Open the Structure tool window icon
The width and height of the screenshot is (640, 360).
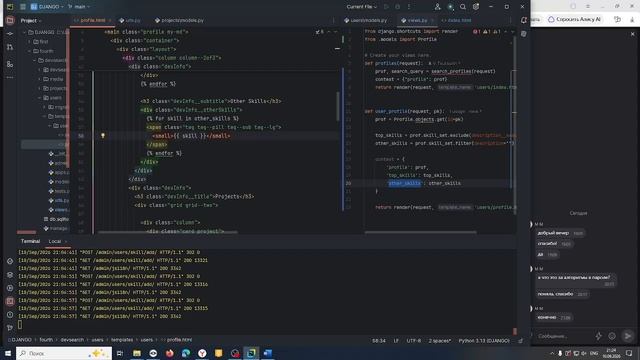click(10, 64)
